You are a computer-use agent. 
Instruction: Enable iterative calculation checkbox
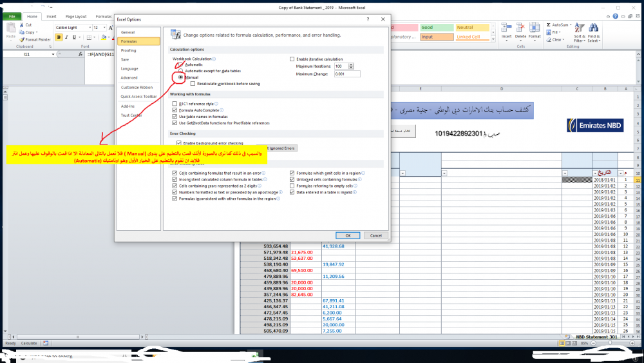tap(292, 59)
